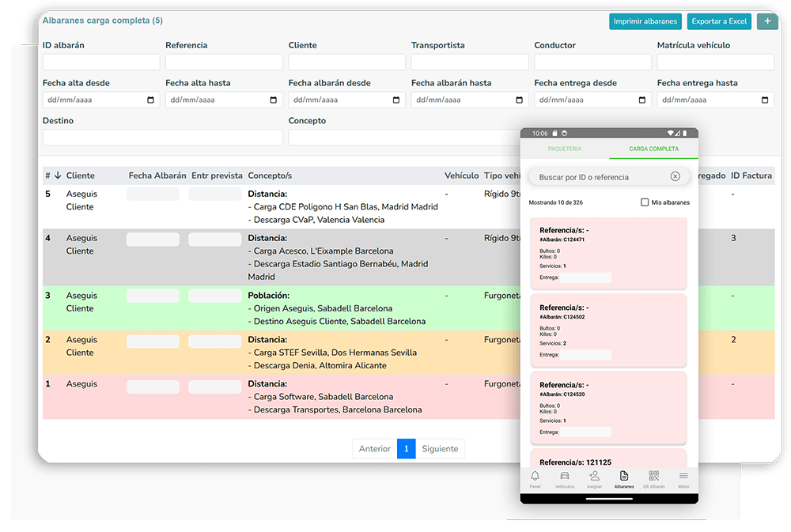Open the albarán C124471 card
The width and height of the screenshot is (791, 532).
click(x=608, y=254)
